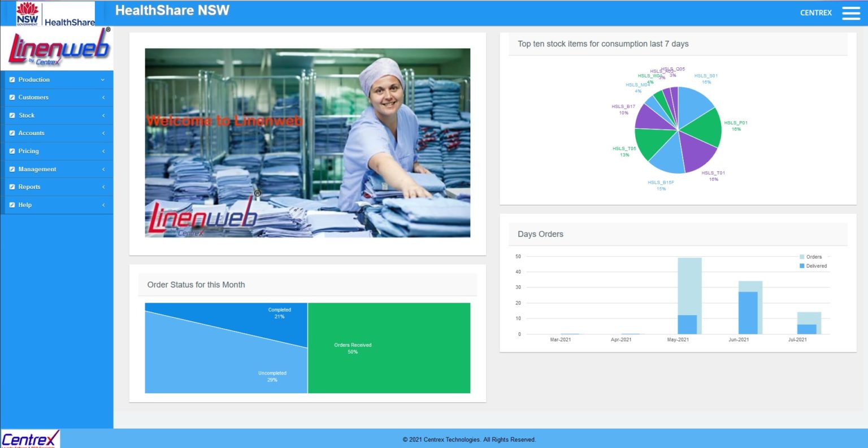Click the Stock menu icon

[11, 115]
